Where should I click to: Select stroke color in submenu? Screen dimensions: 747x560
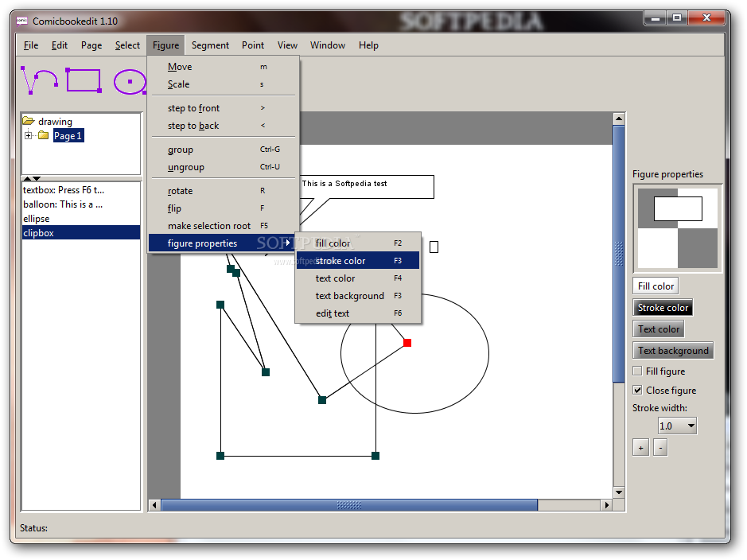(x=358, y=261)
